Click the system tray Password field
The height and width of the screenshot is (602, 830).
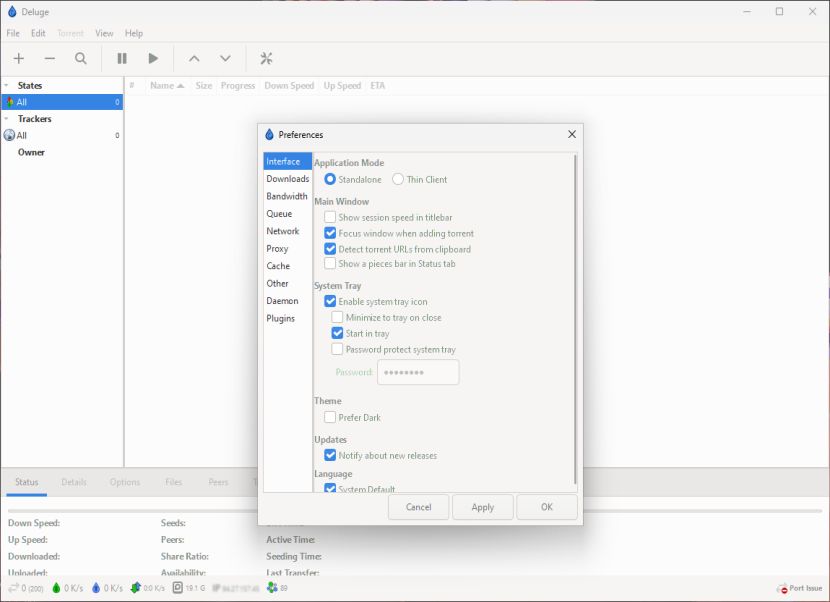pos(418,372)
